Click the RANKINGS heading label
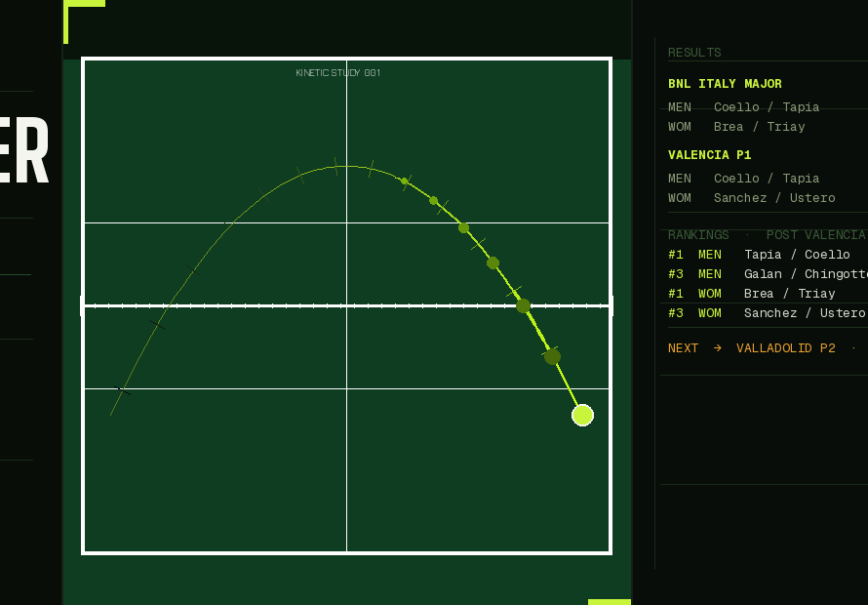 click(698, 235)
